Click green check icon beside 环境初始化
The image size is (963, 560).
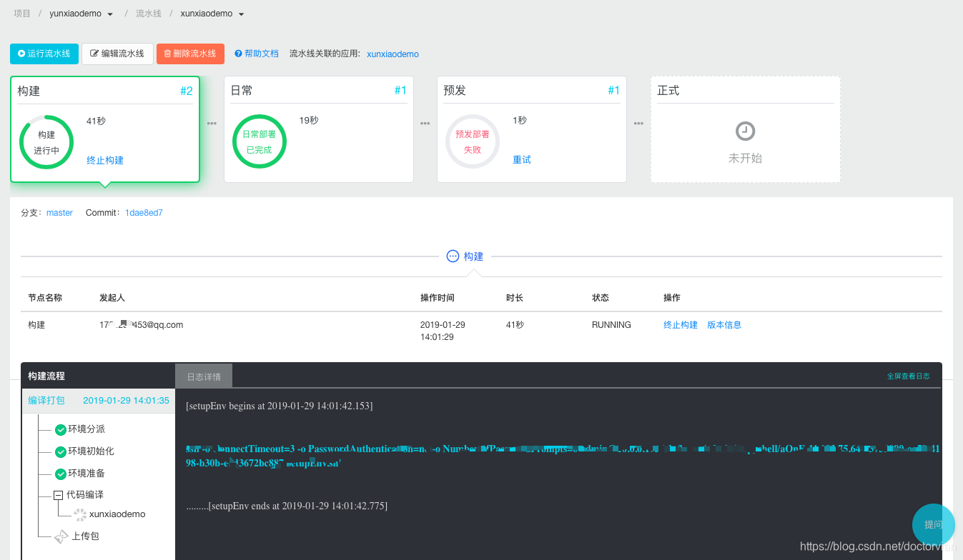pos(61,452)
